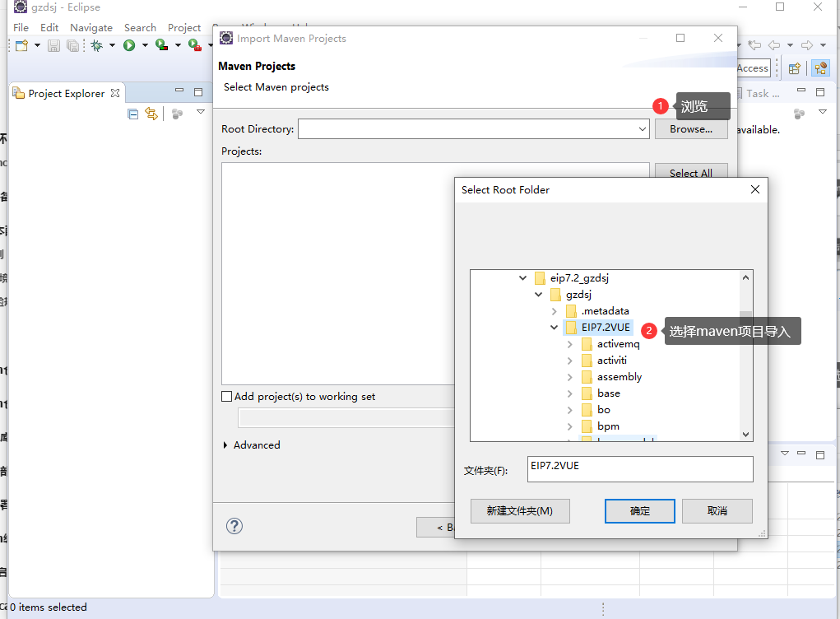The width and height of the screenshot is (840, 619).
Task: Open the Coverage dropdown arrow
Action: [x=178, y=45]
